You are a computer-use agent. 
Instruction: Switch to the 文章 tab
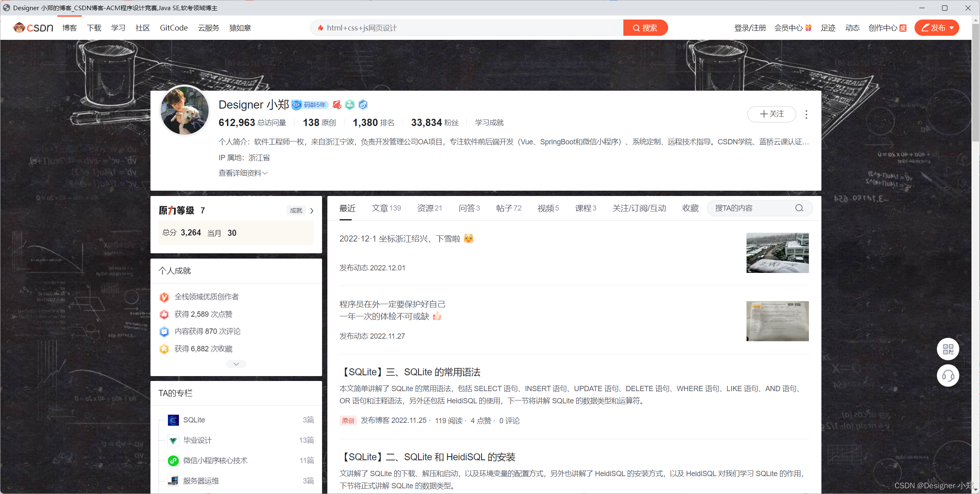pos(386,208)
